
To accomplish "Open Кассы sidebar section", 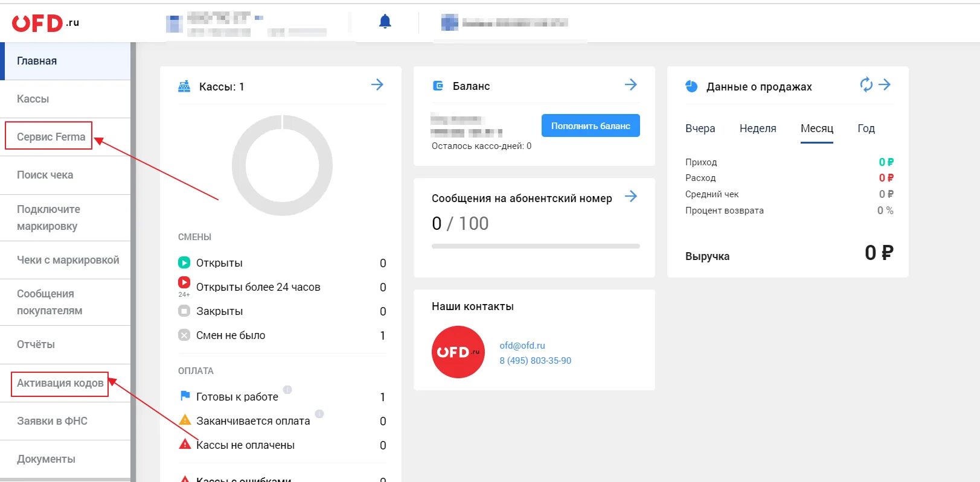I will point(65,99).
